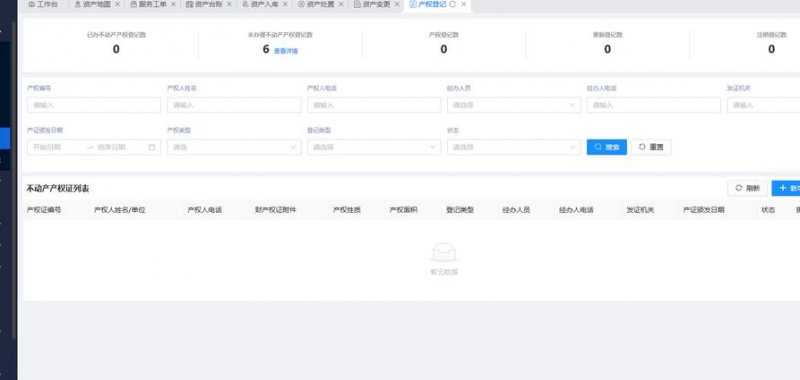
Task: Click the 不动产产权证列表 heading
Action: [x=58, y=189]
